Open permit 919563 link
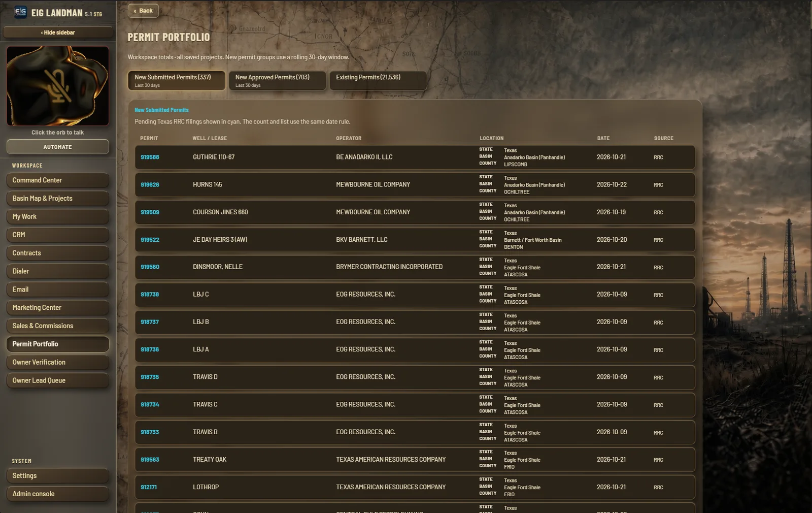The image size is (812, 513). click(150, 460)
